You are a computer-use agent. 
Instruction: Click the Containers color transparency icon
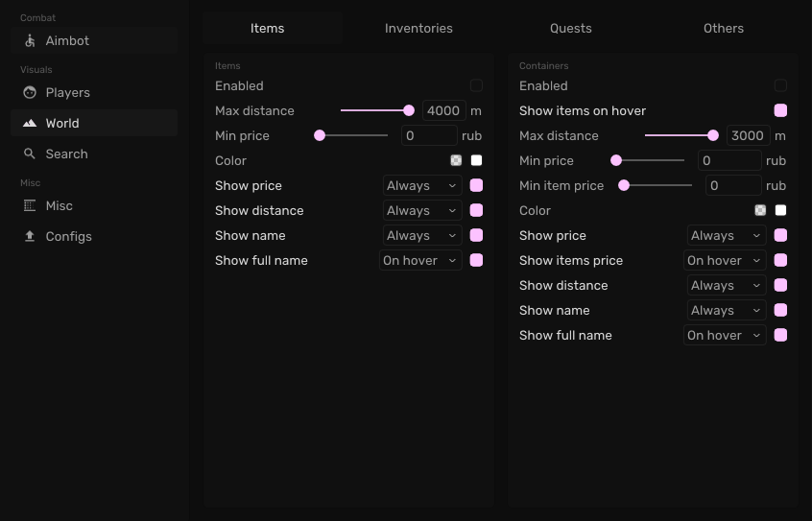tap(760, 211)
